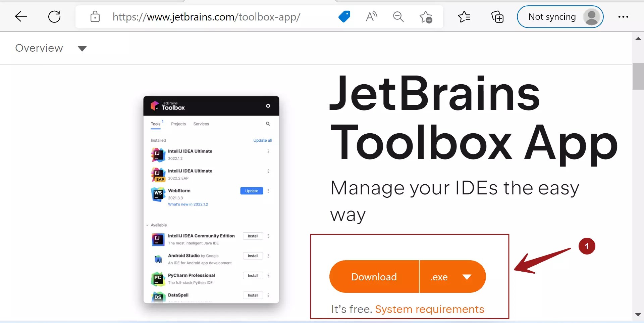Click the DataSpell app icon
644x323 pixels.
[158, 297]
